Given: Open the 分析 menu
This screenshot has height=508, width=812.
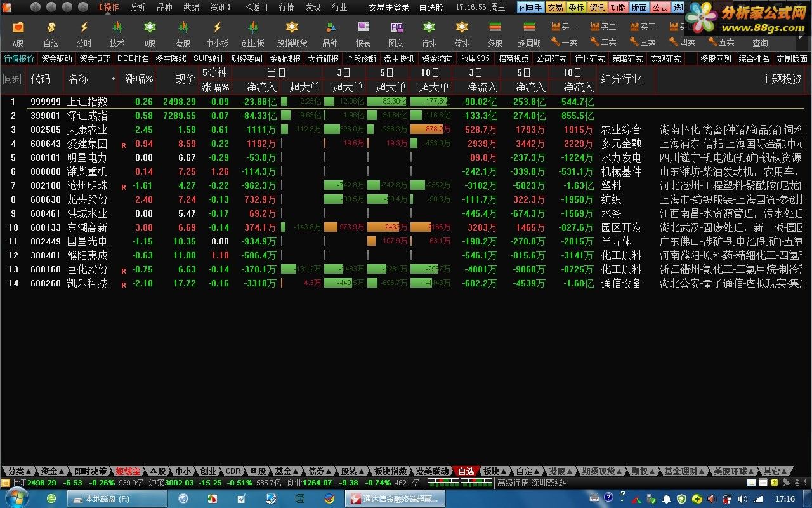Looking at the screenshot, I should [138, 8].
